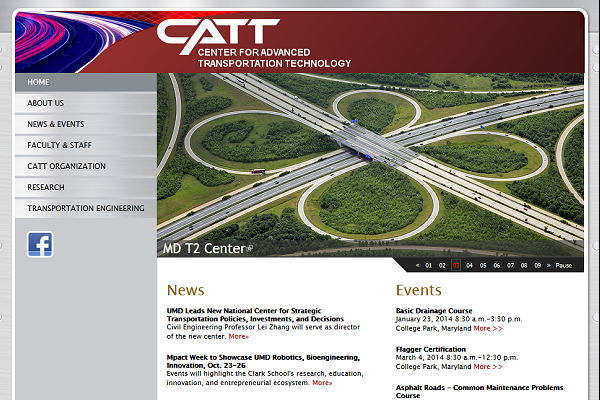Jump to slide 01
This screenshot has height=400, width=600.
pyautogui.click(x=429, y=265)
